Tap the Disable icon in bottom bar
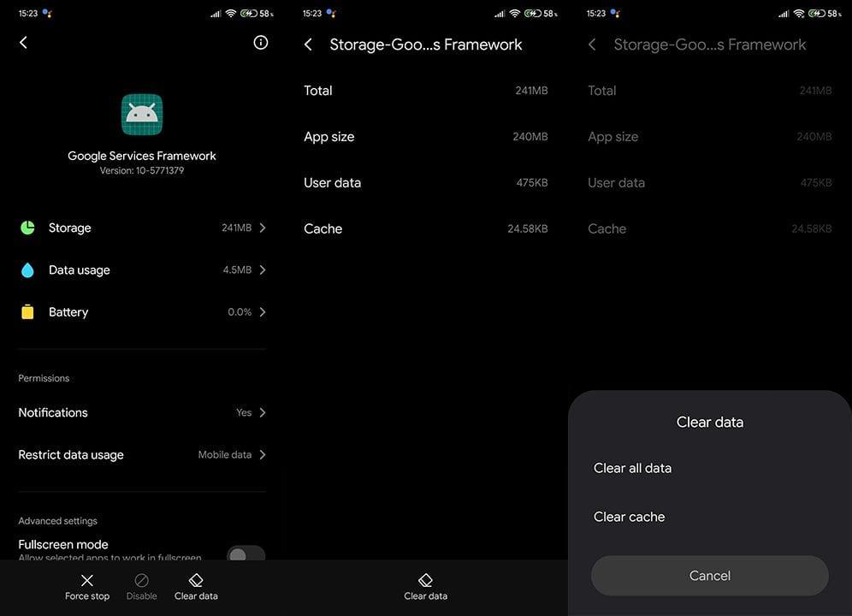Image resolution: width=852 pixels, height=616 pixels. pyautogui.click(x=142, y=581)
